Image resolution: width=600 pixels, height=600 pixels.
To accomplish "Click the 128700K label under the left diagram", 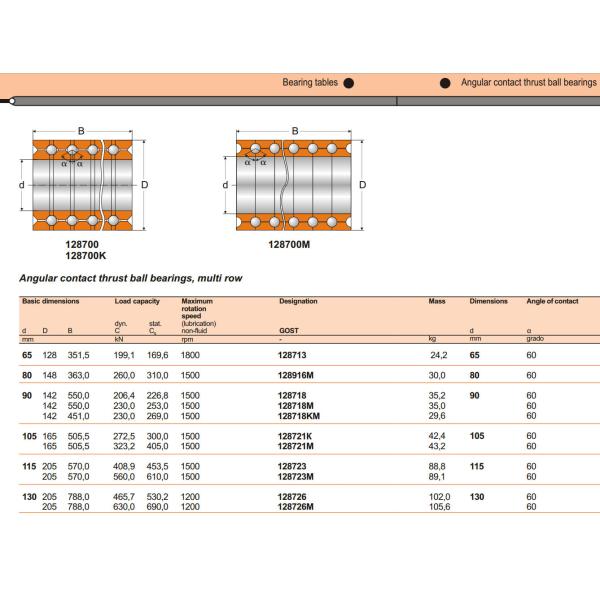I will click(x=82, y=255).
